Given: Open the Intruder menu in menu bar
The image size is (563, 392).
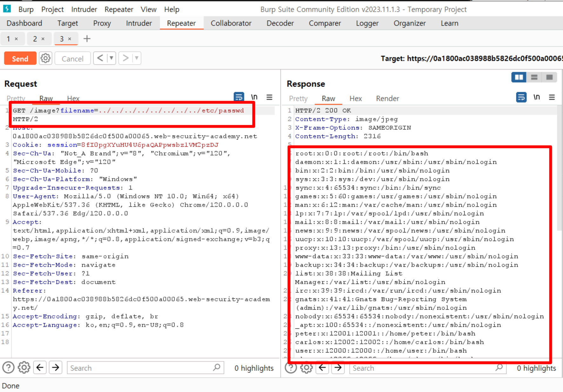Looking at the screenshot, I should [x=84, y=10].
